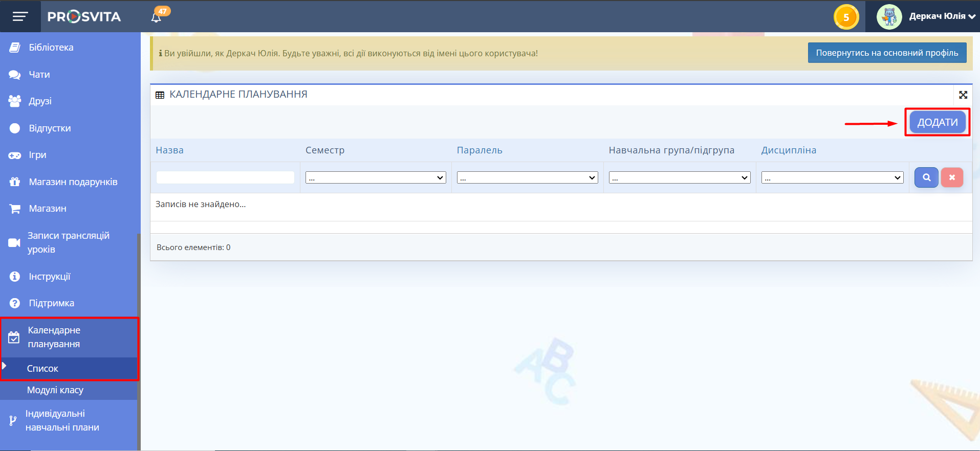Image resolution: width=980 pixels, height=451 pixels.
Task: Focus the Назва filter text field
Action: point(225,177)
